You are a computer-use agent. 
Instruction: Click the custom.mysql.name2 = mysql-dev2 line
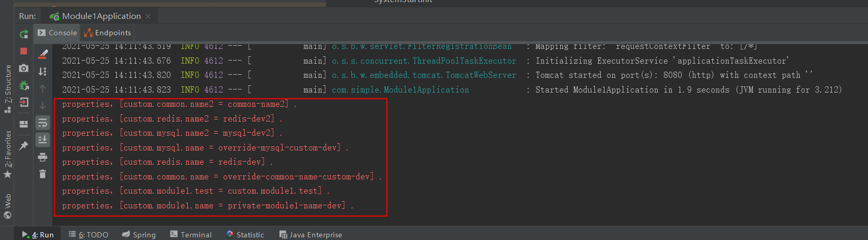click(172, 133)
